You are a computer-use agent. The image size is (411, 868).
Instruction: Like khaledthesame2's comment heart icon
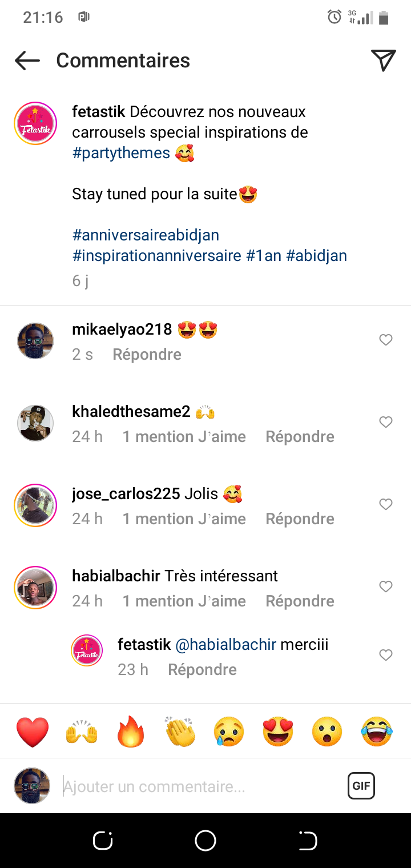pyautogui.click(x=386, y=422)
